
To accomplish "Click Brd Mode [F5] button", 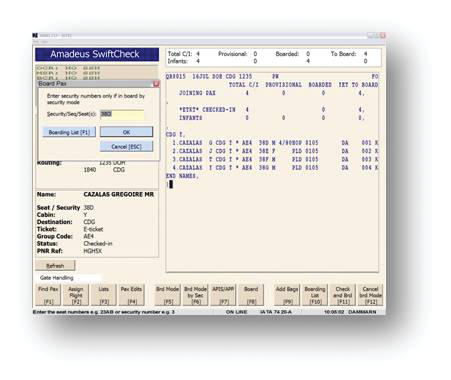I will point(167,295).
